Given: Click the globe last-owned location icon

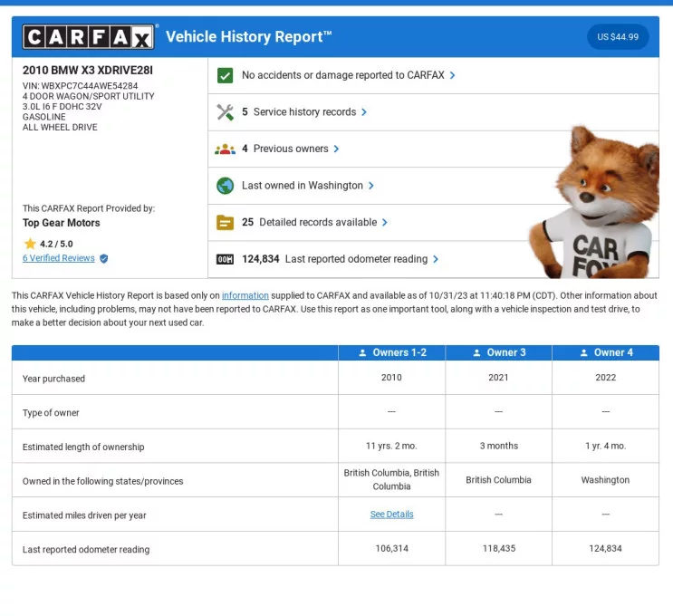Looking at the screenshot, I should tap(226, 186).
